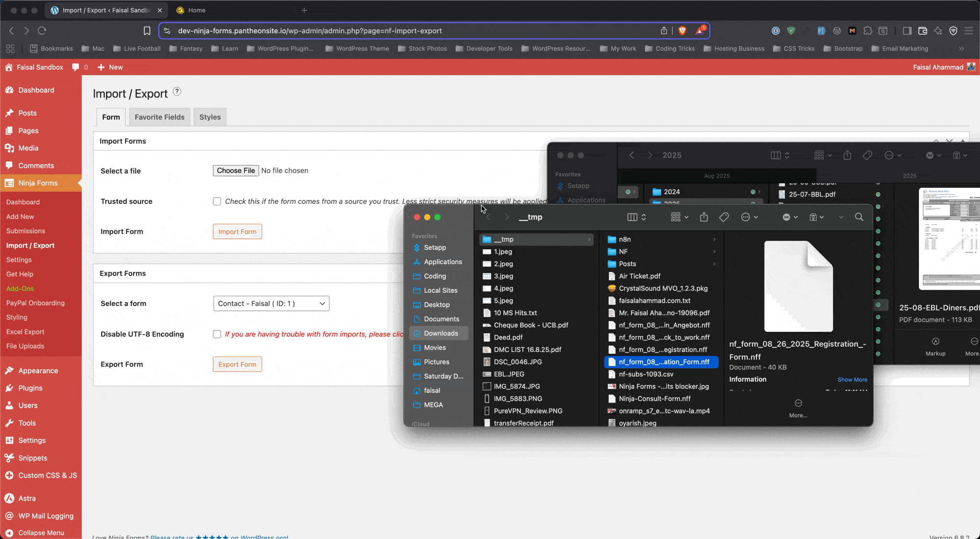Click the Finder tags icon
The image size is (980, 539).
click(x=724, y=217)
